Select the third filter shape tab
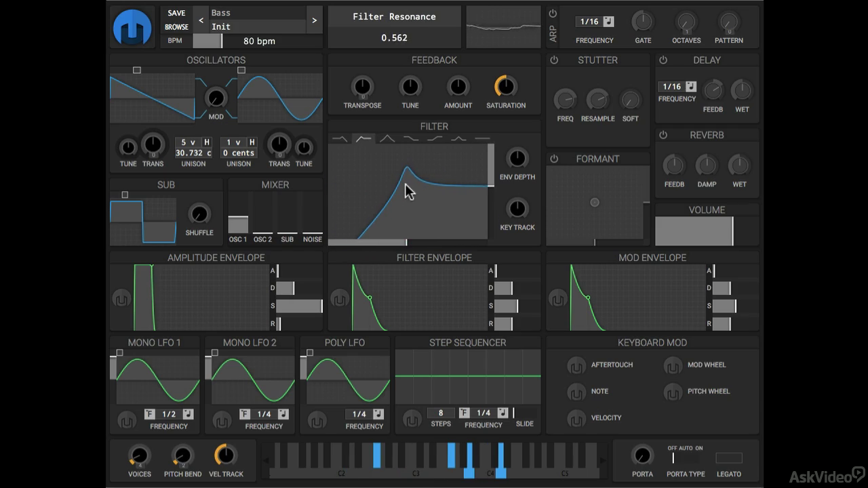The width and height of the screenshot is (868, 488). (387, 138)
